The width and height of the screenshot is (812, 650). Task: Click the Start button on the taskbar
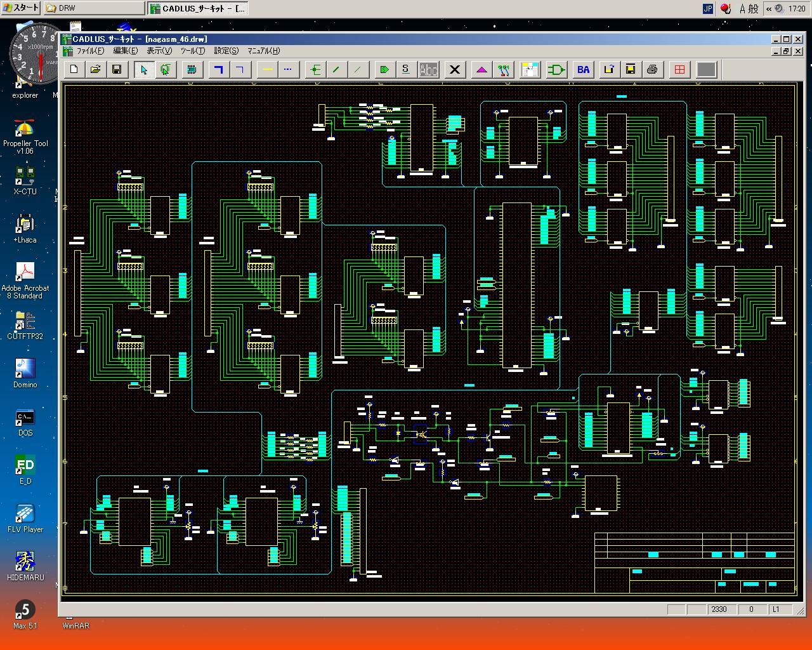21,8
